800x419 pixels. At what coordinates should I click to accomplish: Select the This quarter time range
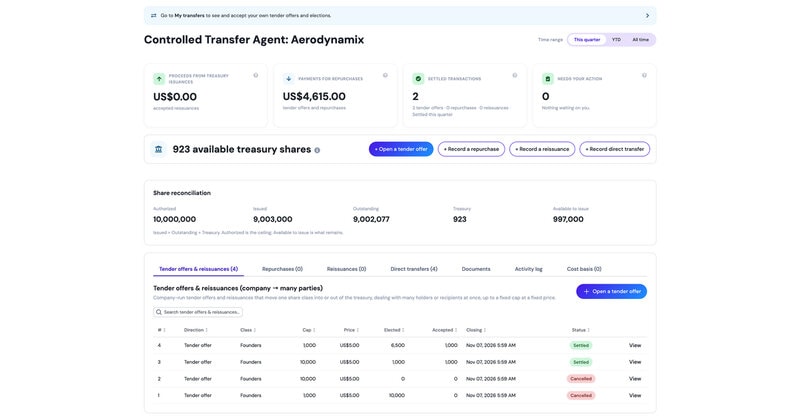(x=587, y=40)
